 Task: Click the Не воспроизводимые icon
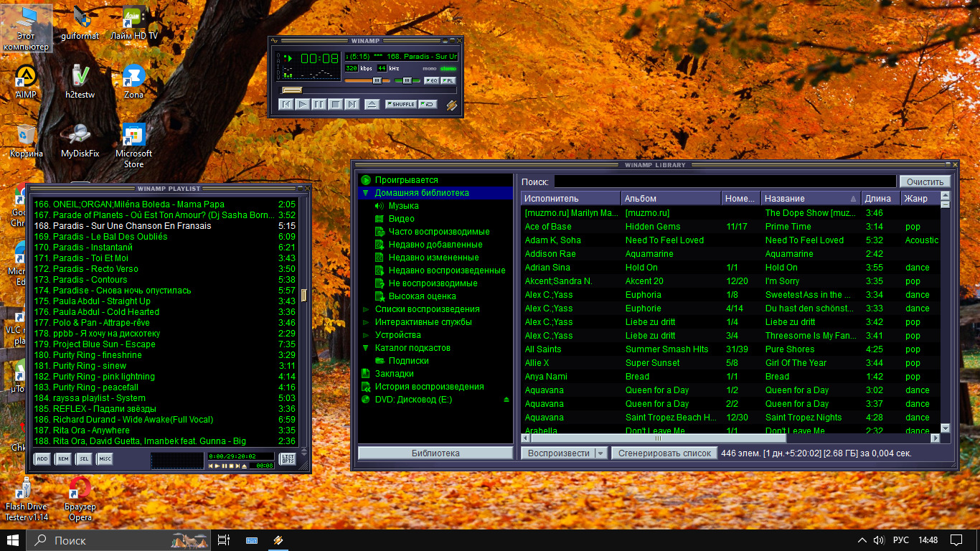380,283
